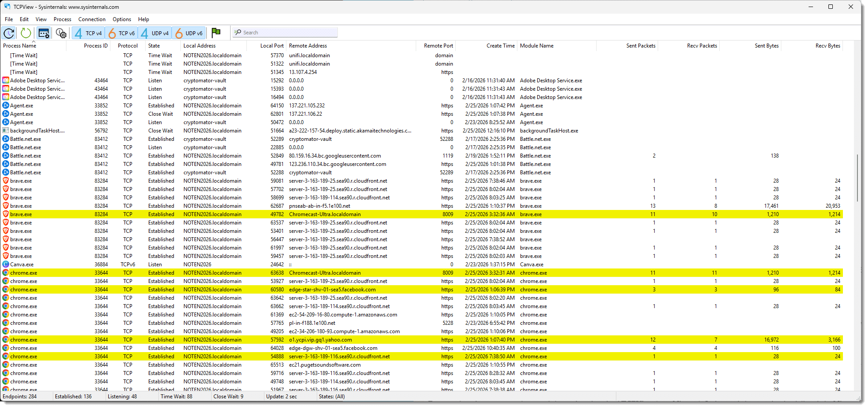Click the green States filter flag

(x=216, y=33)
